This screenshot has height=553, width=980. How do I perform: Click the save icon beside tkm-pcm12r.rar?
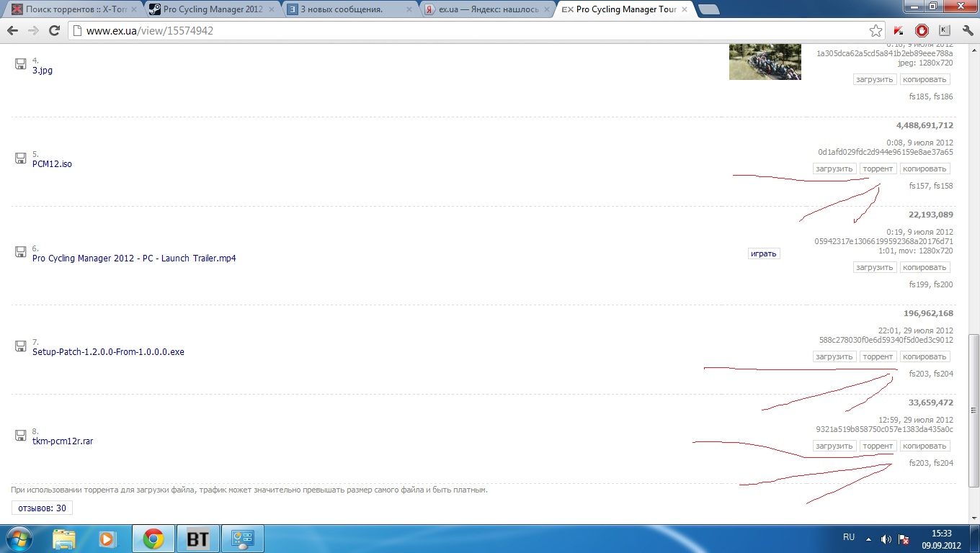pyautogui.click(x=21, y=435)
